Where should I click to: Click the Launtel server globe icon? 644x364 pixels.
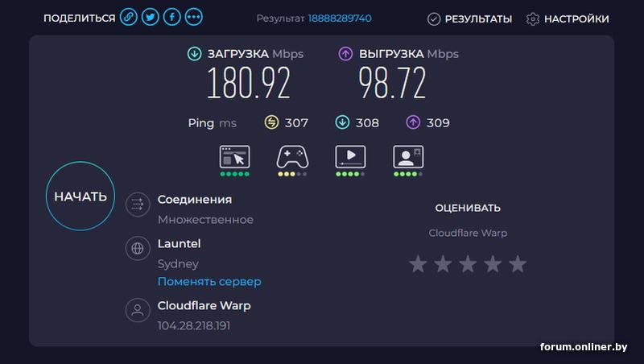(138, 248)
